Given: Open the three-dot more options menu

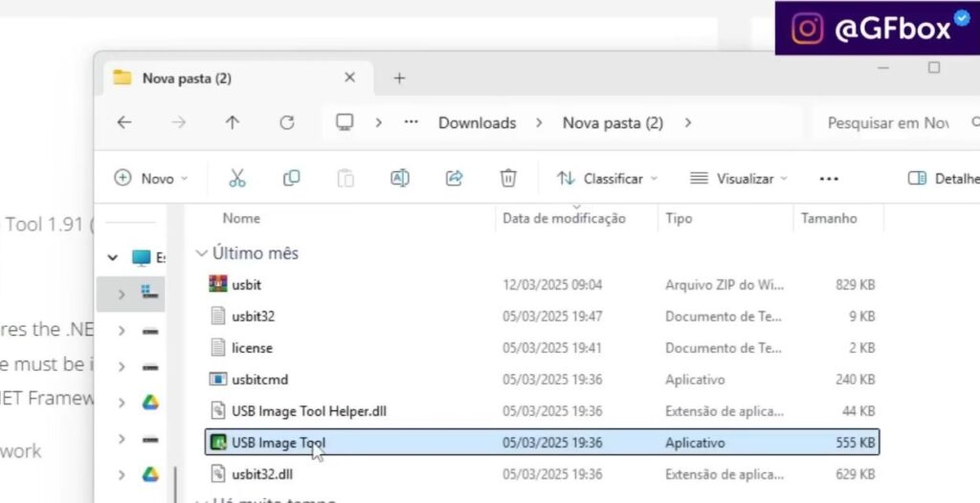Looking at the screenshot, I should pyautogui.click(x=829, y=180).
